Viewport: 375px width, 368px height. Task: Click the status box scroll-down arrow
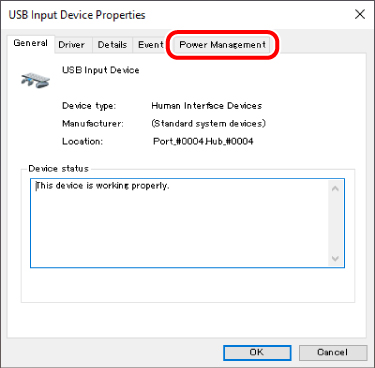coord(335,258)
